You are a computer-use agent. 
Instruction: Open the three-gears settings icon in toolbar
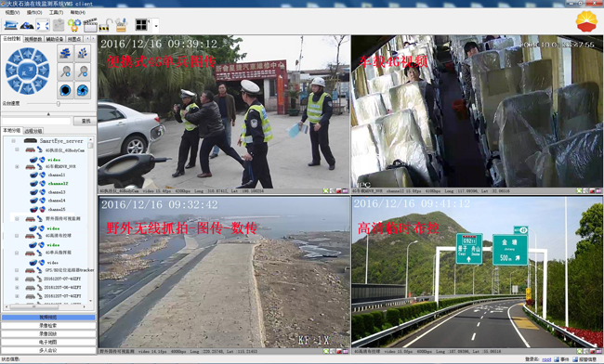pos(74,25)
